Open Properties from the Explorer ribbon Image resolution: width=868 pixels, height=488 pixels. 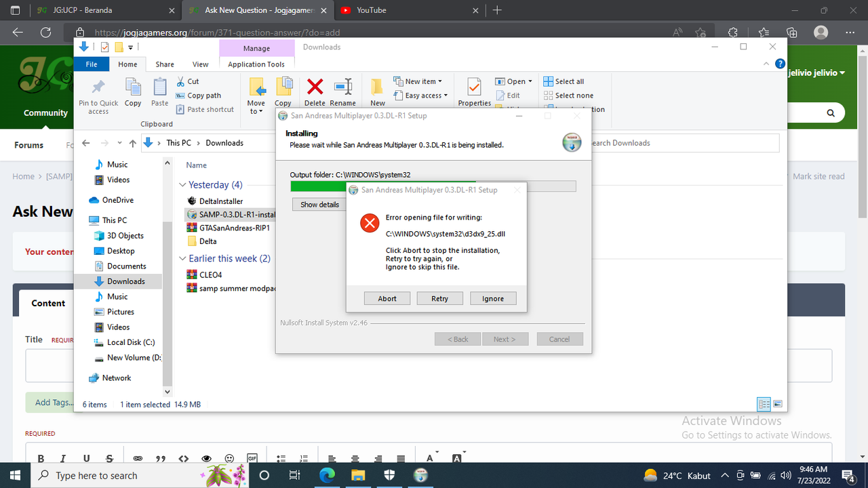pyautogui.click(x=474, y=93)
